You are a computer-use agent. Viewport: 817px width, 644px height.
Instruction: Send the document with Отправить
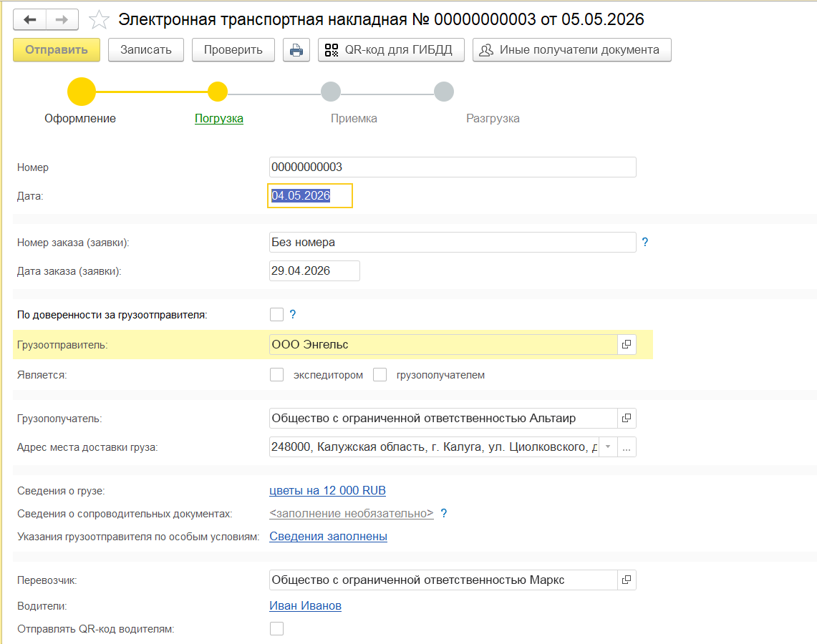click(x=57, y=50)
